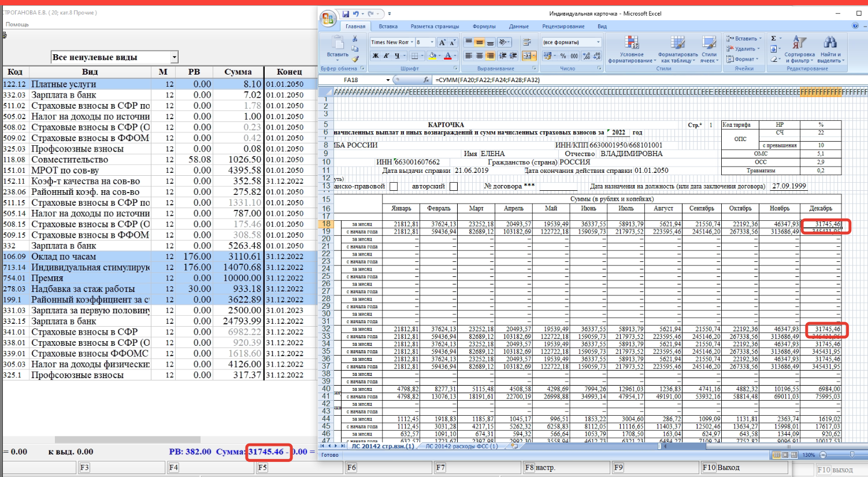The height and width of the screenshot is (477, 868).
Task: Switch to Normal view in status bar
Action: (777, 455)
